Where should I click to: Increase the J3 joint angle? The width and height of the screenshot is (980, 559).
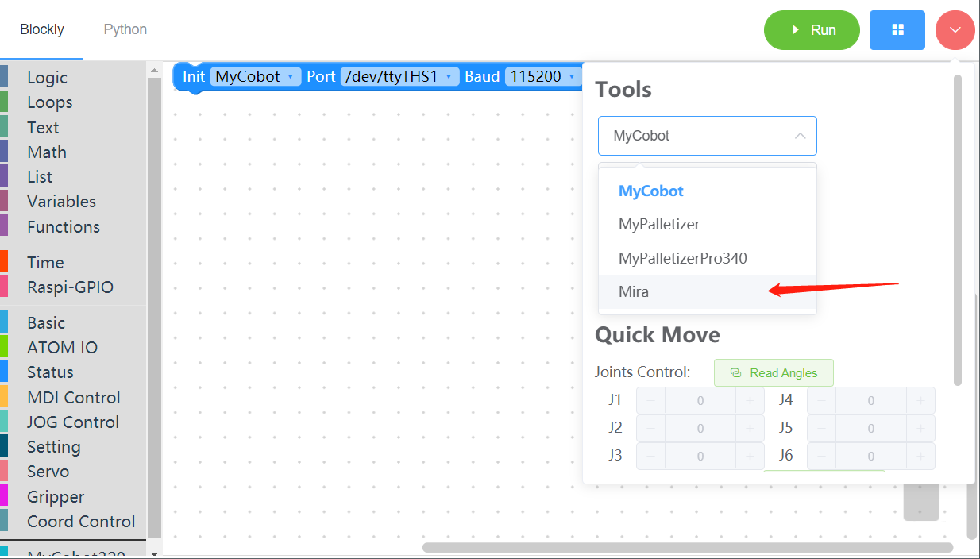750,456
